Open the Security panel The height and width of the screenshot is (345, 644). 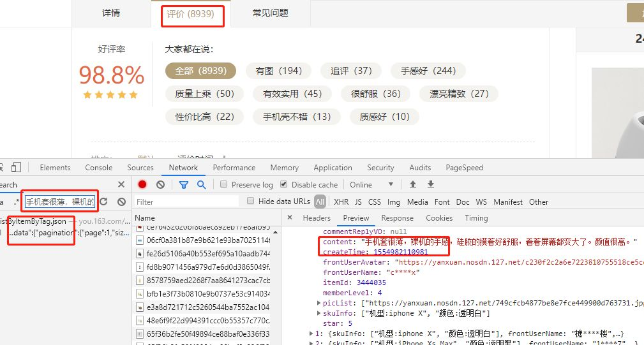[380, 167]
